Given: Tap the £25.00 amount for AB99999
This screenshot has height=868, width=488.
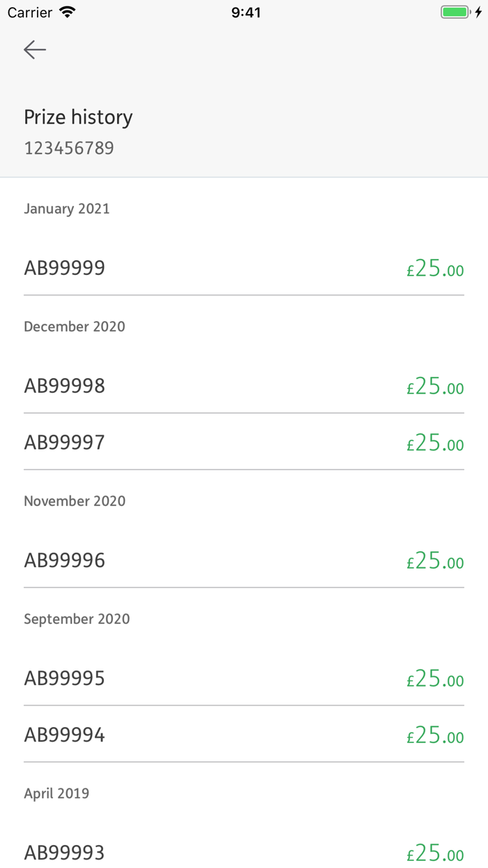Looking at the screenshot, I should pyautogui.click(x=435, y=269).
